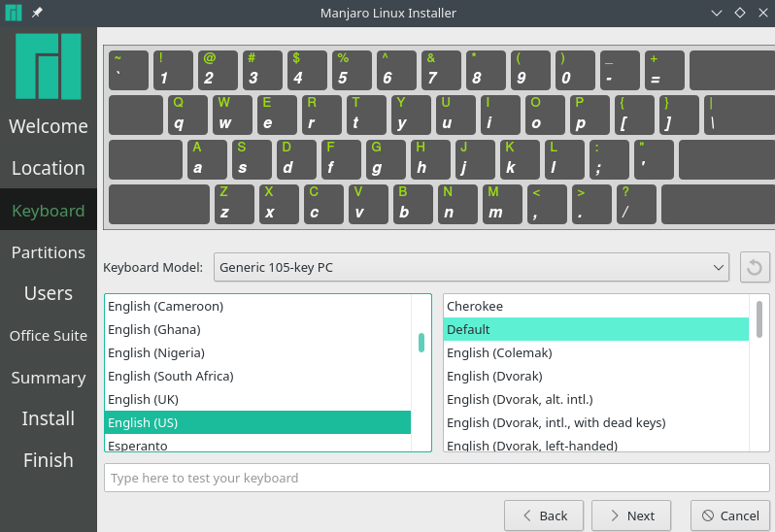Select English (Cameroon) layout

tap(257, 306)
